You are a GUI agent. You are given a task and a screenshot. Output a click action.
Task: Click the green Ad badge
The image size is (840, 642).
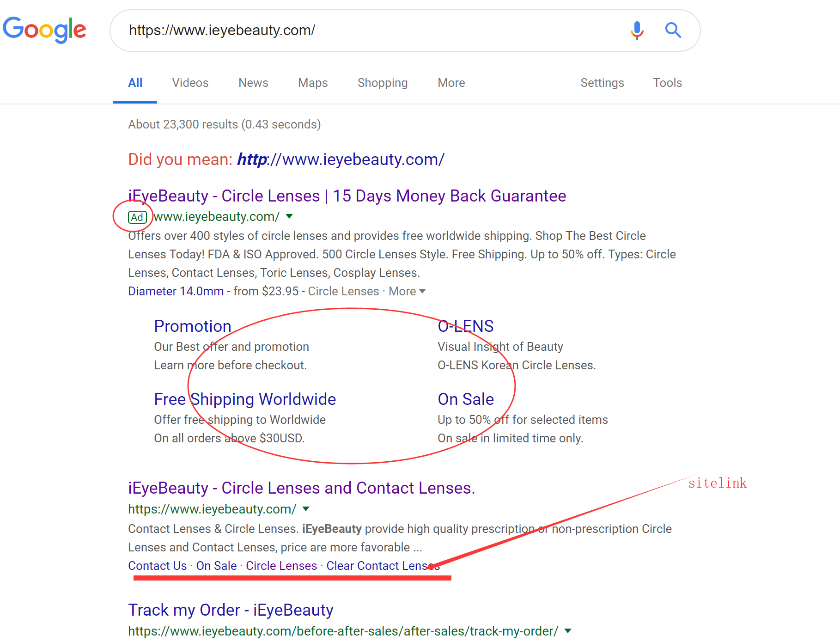coord(137,217)
